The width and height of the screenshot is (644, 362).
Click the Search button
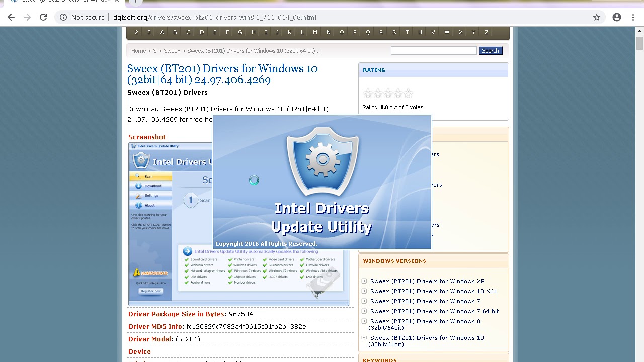pyautogui.click(x=491, y=51)
